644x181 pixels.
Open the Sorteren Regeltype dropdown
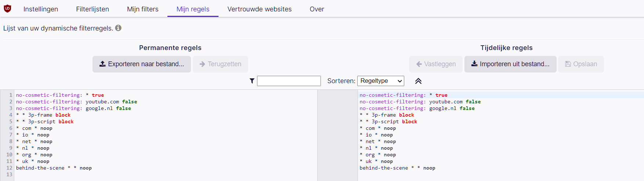click(380, 81)
